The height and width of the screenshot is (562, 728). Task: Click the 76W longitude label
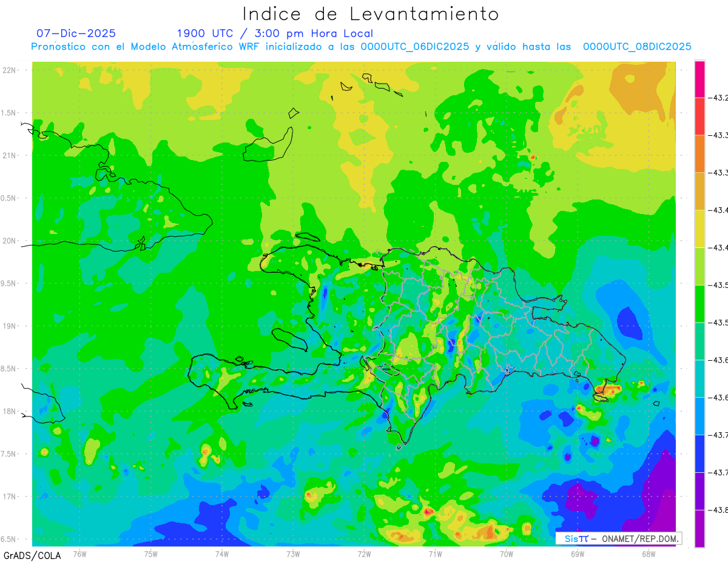click(79, 554)
